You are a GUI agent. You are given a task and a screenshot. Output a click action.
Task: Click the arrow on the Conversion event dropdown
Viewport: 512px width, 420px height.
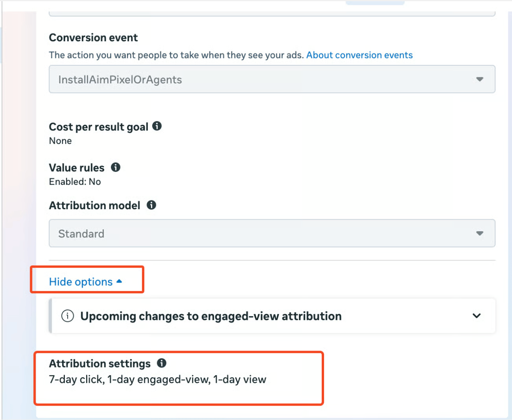click(x=480, y=79)
